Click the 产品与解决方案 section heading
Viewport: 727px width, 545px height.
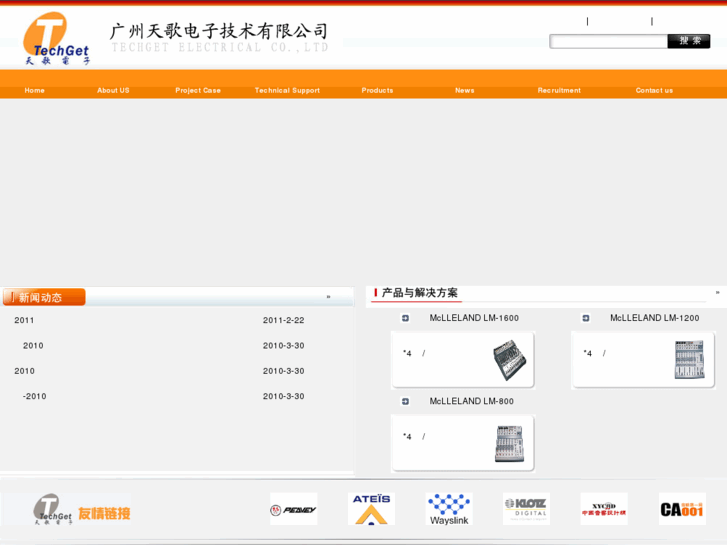pyautogui.click(x=420, y=293)
